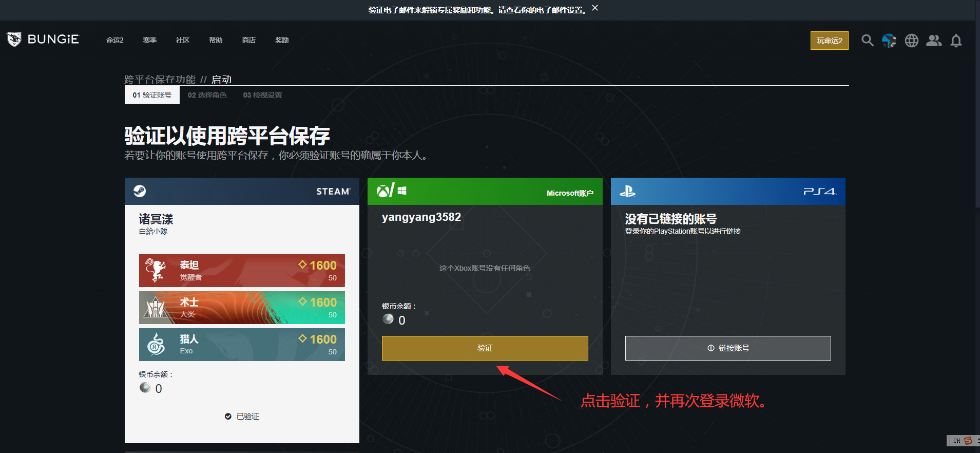Click the 玩命运2 button

[829, 41]
